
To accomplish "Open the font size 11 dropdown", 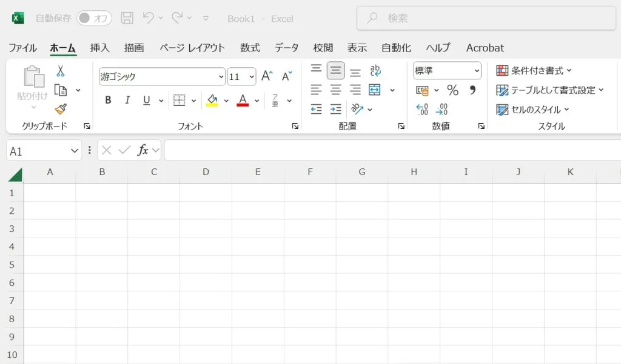I will coord(251,77).
